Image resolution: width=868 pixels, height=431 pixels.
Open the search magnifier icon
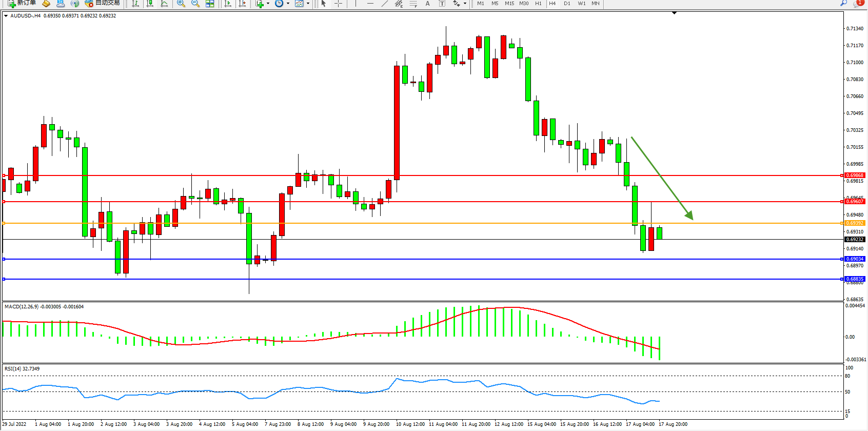844,3
